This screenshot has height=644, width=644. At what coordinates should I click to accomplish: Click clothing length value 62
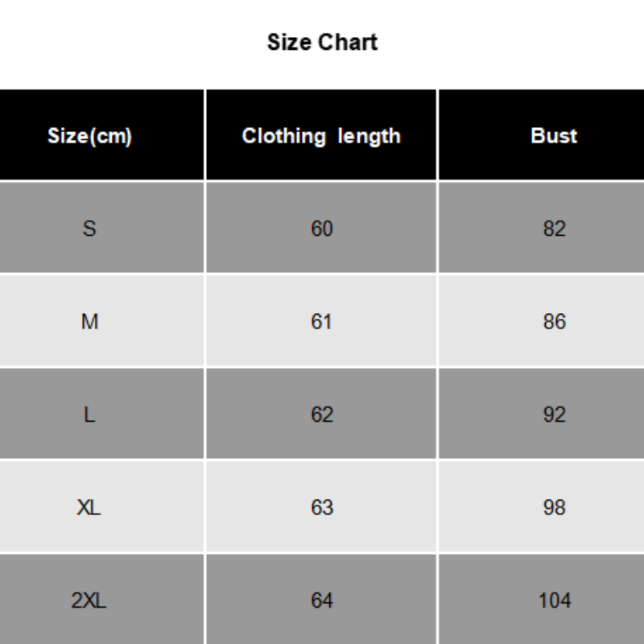pos(321,415)
